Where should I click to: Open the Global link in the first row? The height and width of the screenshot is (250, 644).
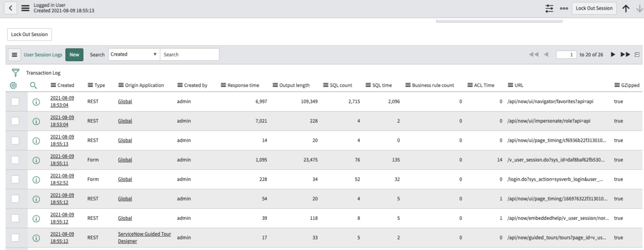point(125,101)
